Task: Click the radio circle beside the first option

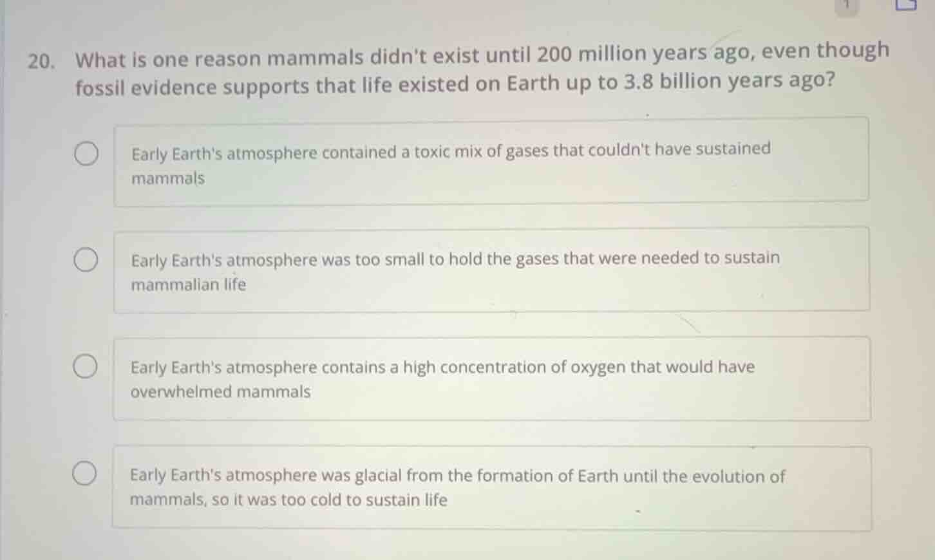Action: click(x=86, y=154)
